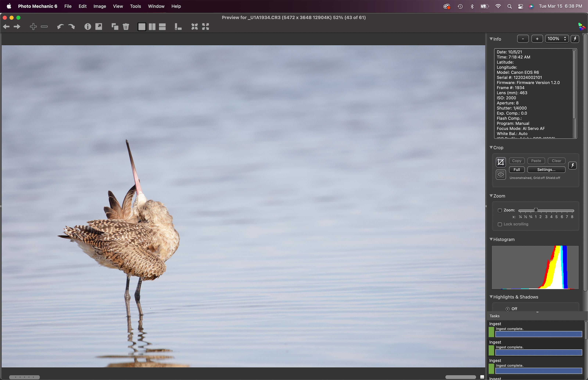The image size is (588, 380).
Task: Open the File menu
Action: click(68, 6)
